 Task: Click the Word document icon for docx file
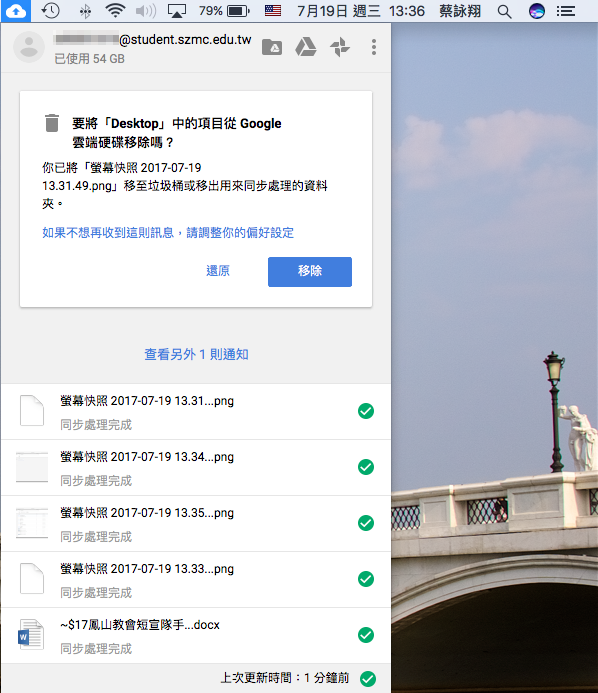coord(31,635)
